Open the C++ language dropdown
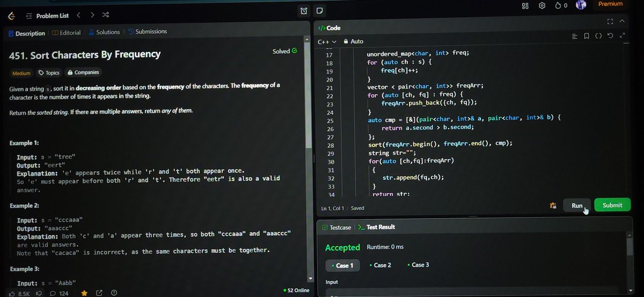The height and width of the screenshot is (297, 644). coord(327,41)
